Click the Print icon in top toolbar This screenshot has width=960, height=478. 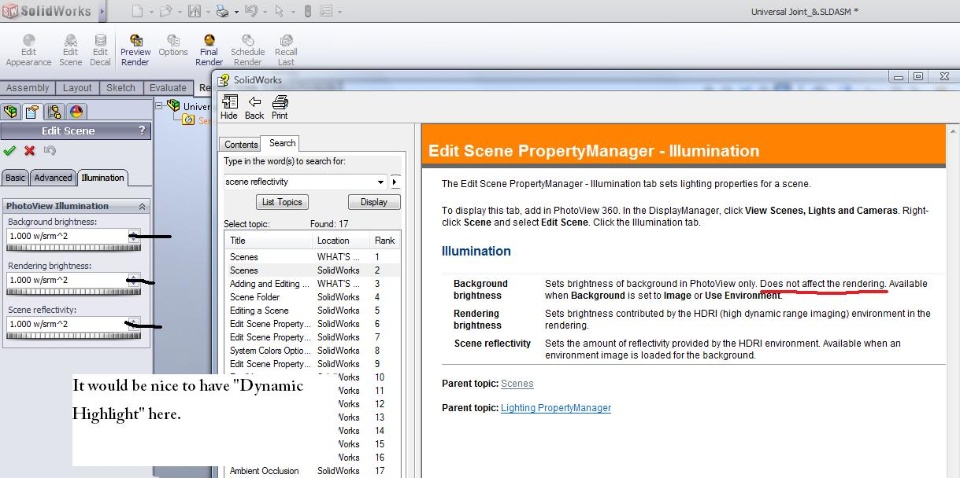coord(222,11)
